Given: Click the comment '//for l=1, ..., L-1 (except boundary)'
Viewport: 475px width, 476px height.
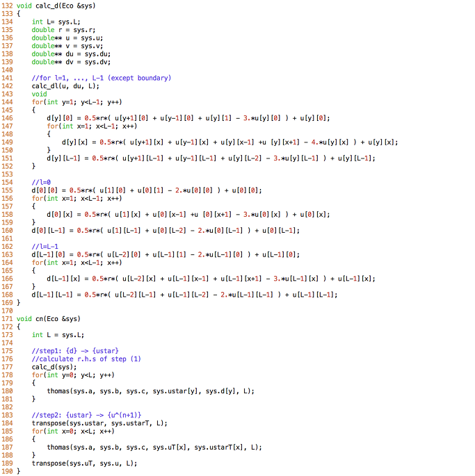Looking at the screenshot, I should [x=102, y=78].
